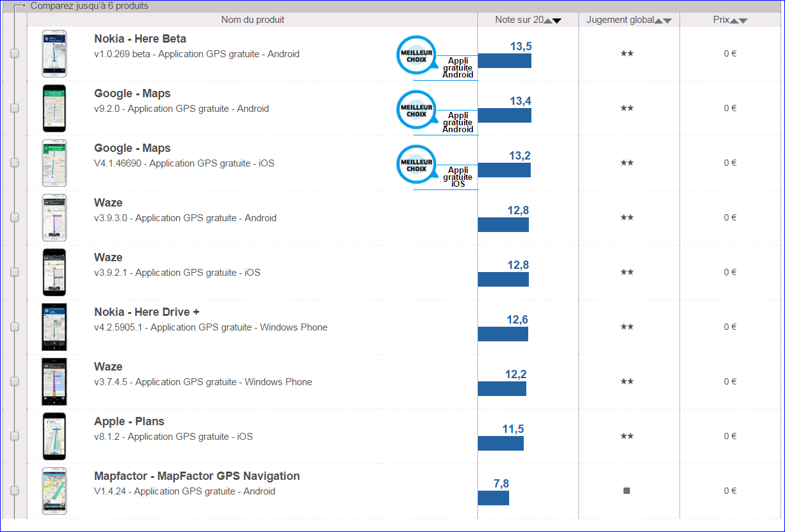785x532 pixels.
Task: Click the Waze Windows Phone product thumbnail
Action: click(x=54, y=381)
